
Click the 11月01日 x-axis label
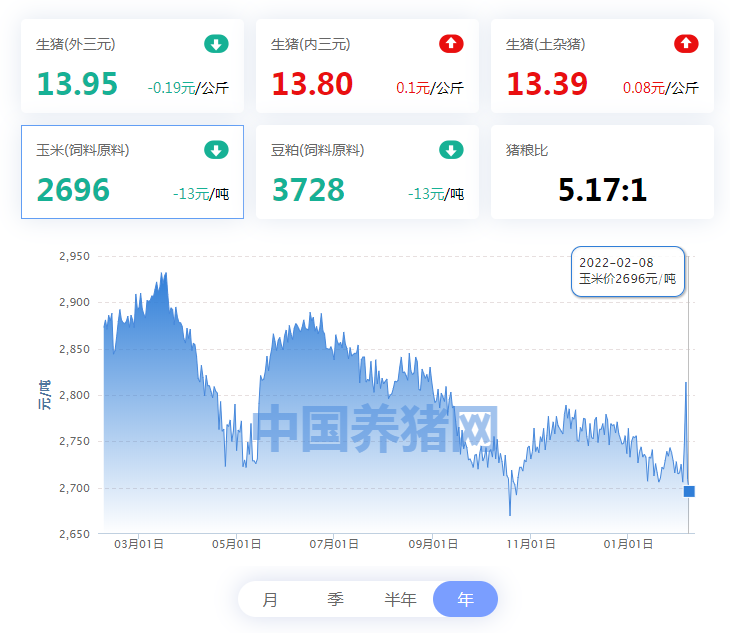[x=531, y=544]
